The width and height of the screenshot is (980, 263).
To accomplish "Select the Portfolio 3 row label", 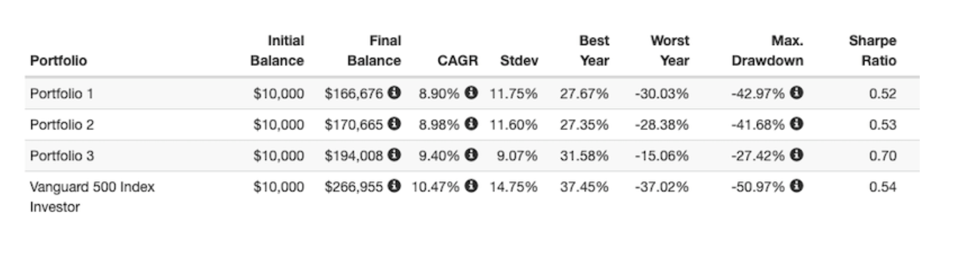I will (x=61, y=156).
